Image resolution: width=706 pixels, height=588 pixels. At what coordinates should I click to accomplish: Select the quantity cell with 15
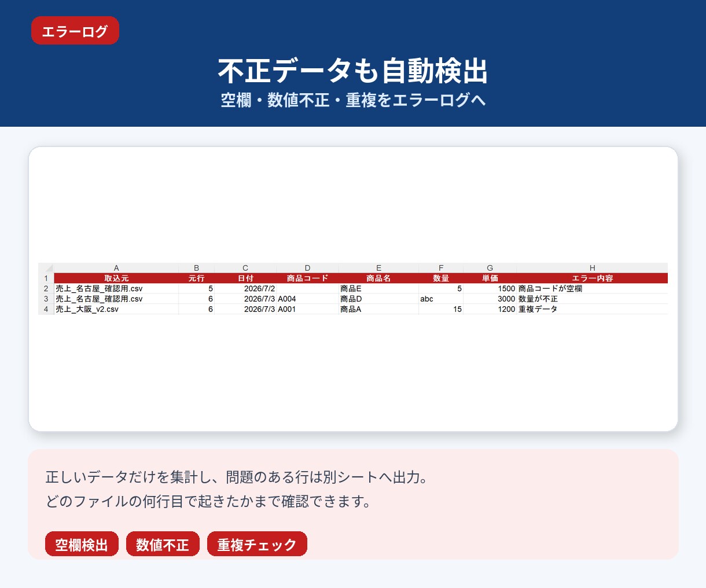tap(441, 309)
